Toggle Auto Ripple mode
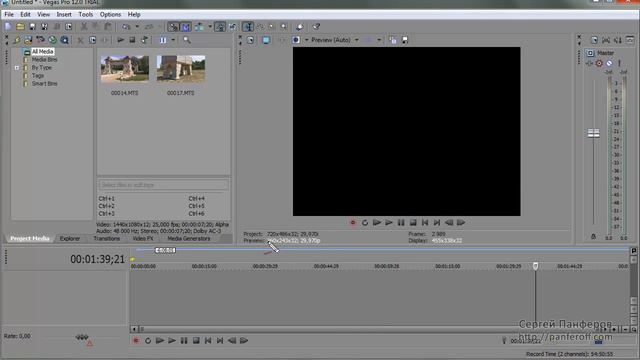The height and width of the screenshot is (360, 640). coord(199,27)
